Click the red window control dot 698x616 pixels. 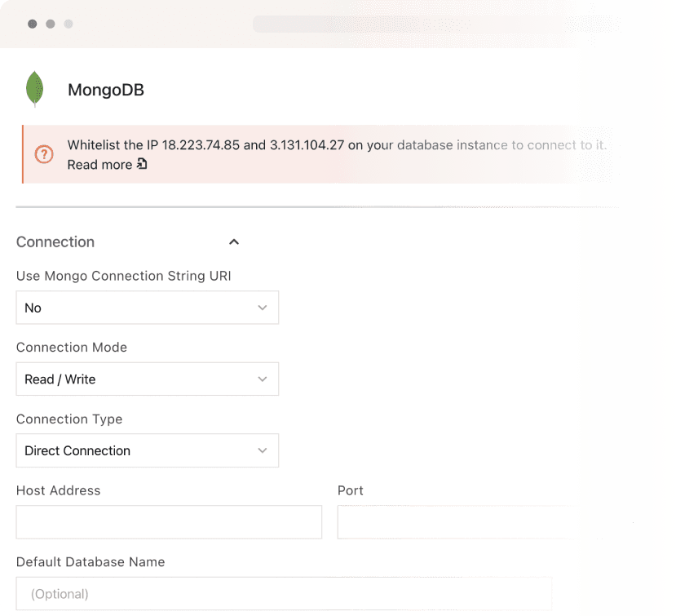pos(32,24)
